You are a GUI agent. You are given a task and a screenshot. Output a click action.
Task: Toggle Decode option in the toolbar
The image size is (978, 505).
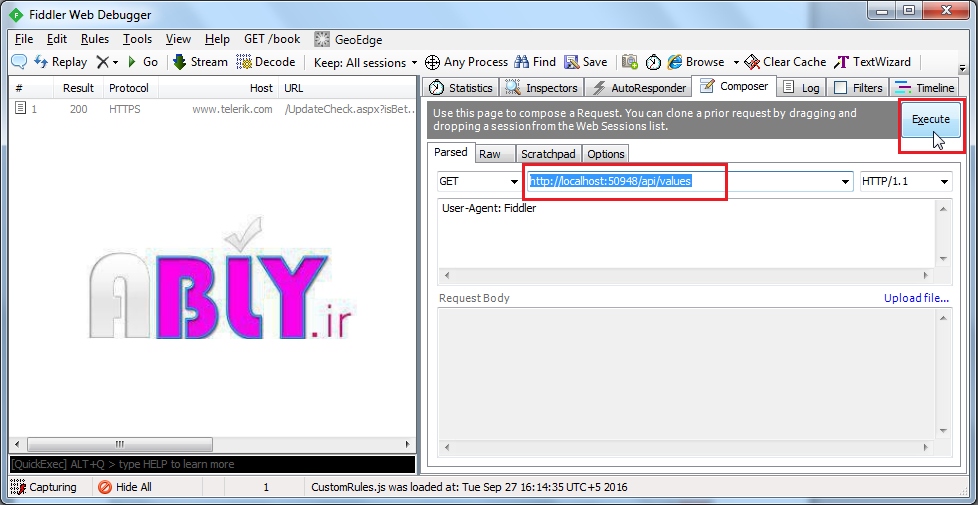coord(266,62)
